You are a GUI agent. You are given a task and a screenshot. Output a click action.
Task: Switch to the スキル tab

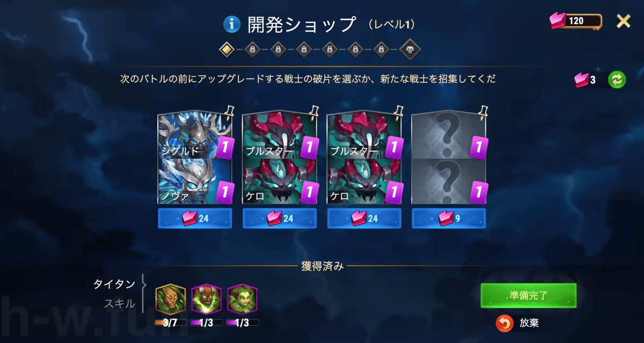[x=120, y=304]
